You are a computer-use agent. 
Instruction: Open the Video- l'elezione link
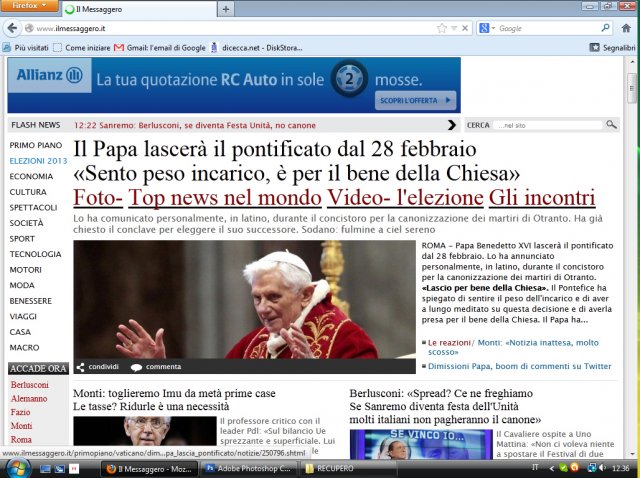(405, 198)
